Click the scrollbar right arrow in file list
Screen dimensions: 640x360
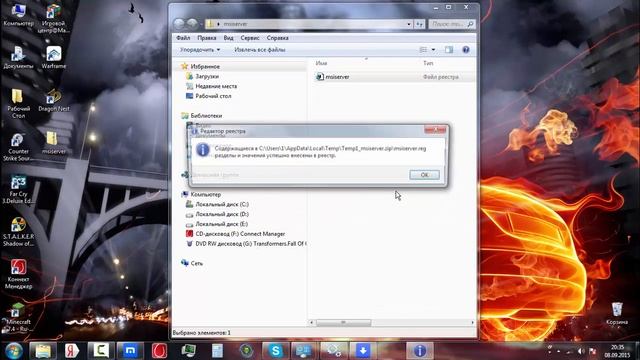[473, 322]
